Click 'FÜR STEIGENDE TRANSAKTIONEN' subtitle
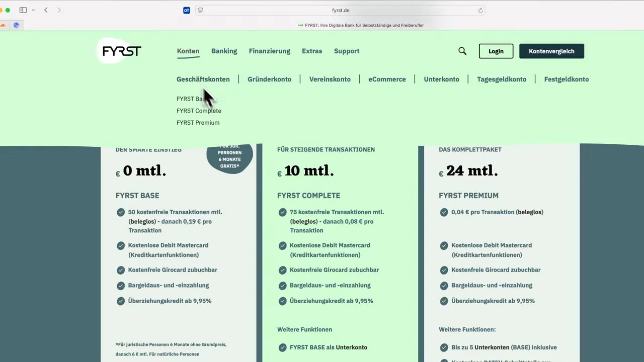The width and height of the screenshot is (644, 362). [326, 149]
